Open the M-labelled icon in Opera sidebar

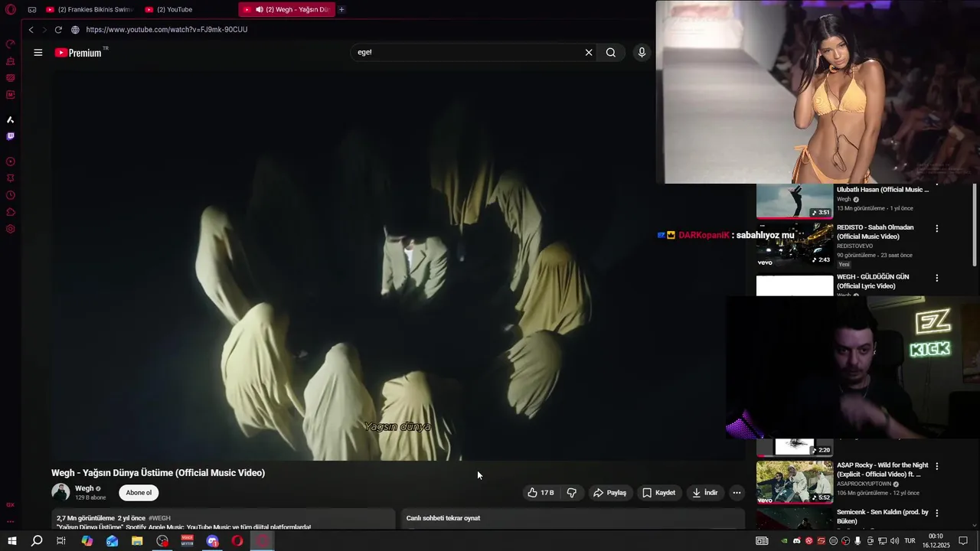[11, 95]
